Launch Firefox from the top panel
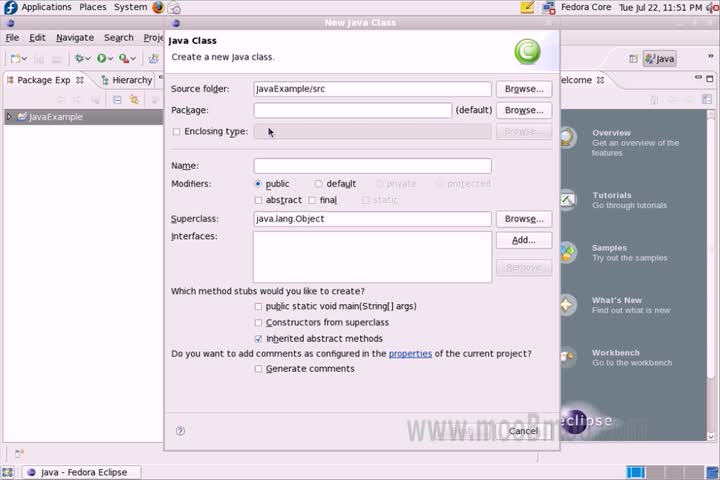Screen dimensions: 720x480 158,7
